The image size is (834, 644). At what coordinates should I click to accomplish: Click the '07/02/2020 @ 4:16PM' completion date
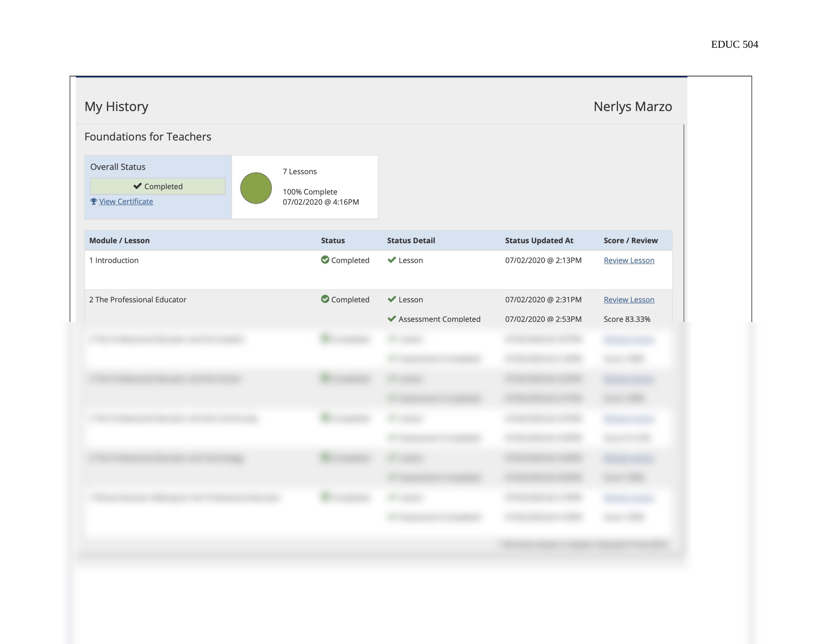coord(321,202)
